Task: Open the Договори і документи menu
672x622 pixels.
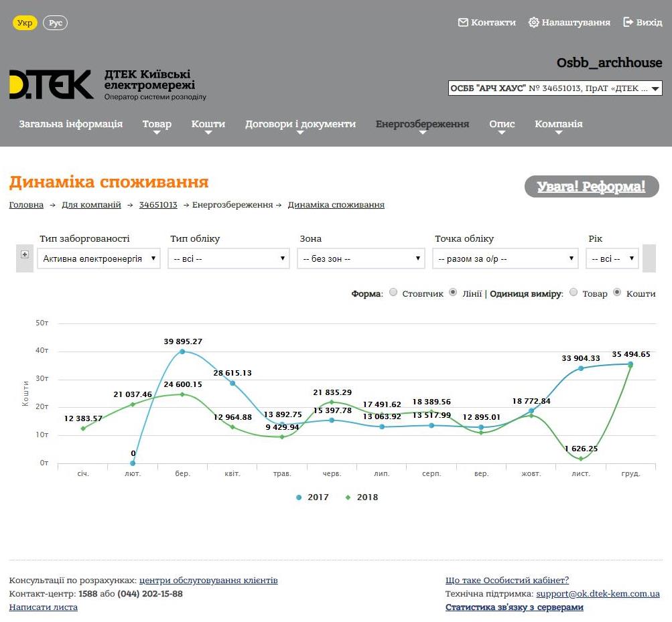Action: (x=300, y=125)
